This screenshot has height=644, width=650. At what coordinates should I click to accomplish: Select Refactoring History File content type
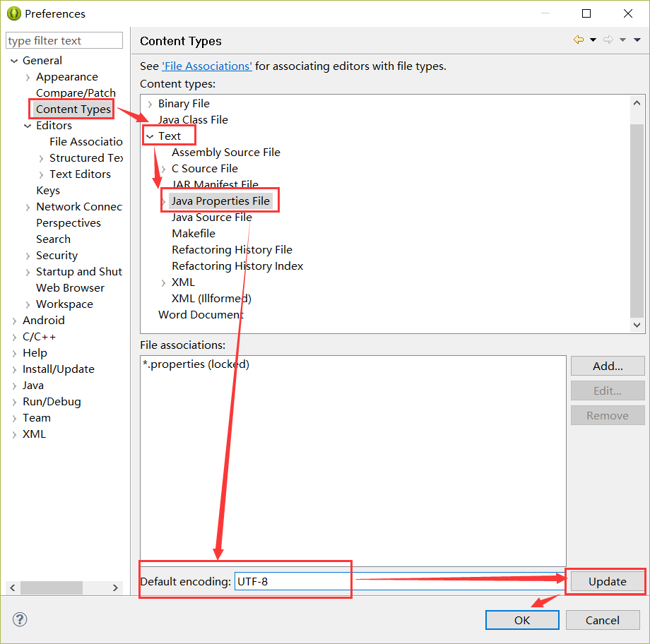[232, 249]
